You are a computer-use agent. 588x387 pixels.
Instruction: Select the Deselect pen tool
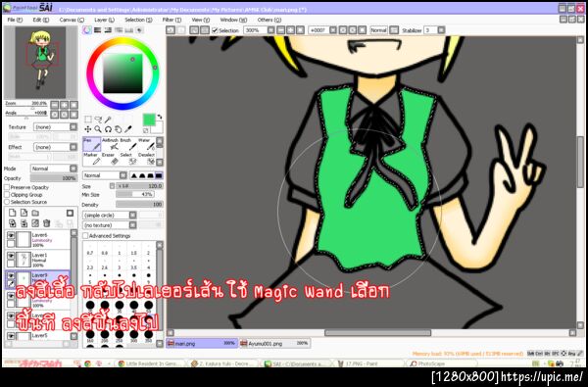point(146,159)
